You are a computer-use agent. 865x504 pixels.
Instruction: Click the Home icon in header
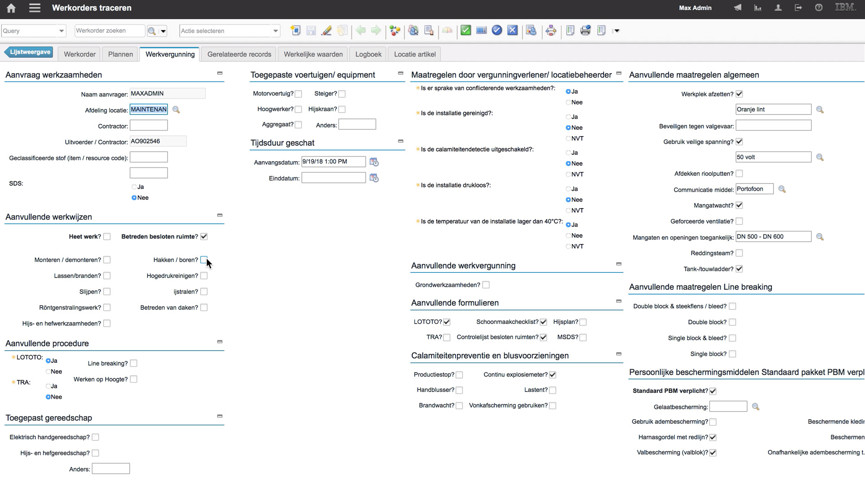(11, 8)
